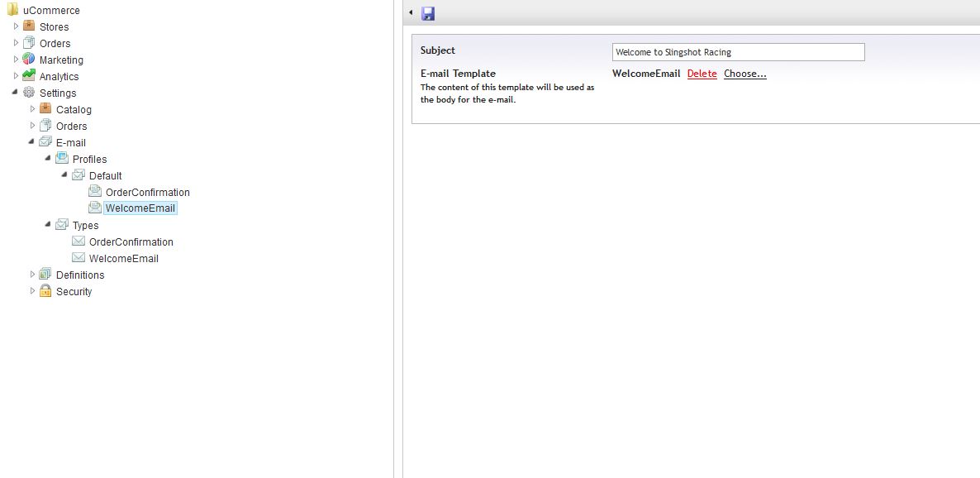Select the Types tree label
The image size is (980, 478).
click(x=86, y=226)
